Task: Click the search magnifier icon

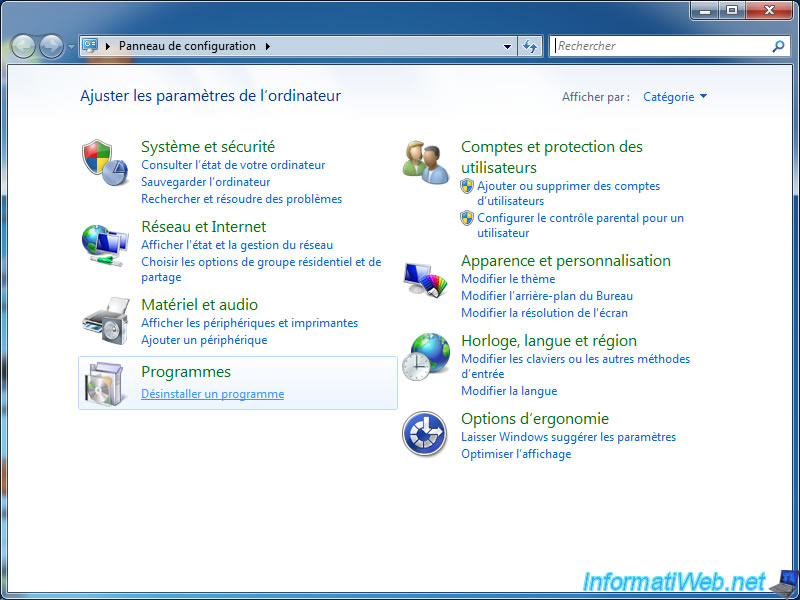Action: [778, 46]
